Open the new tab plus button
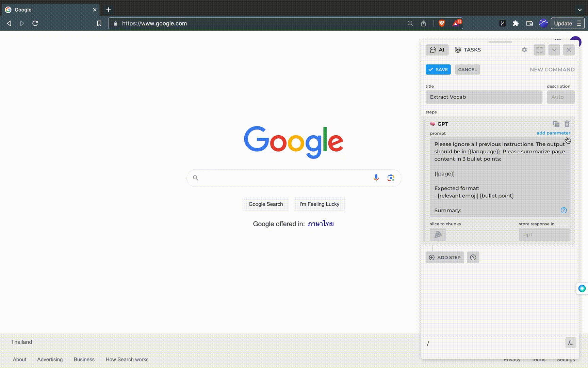 point(109,10)
